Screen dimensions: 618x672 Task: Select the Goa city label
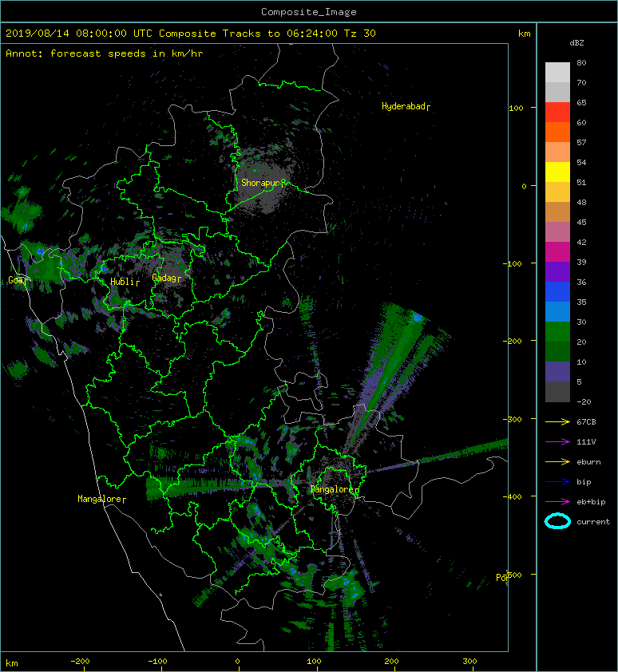18,280
